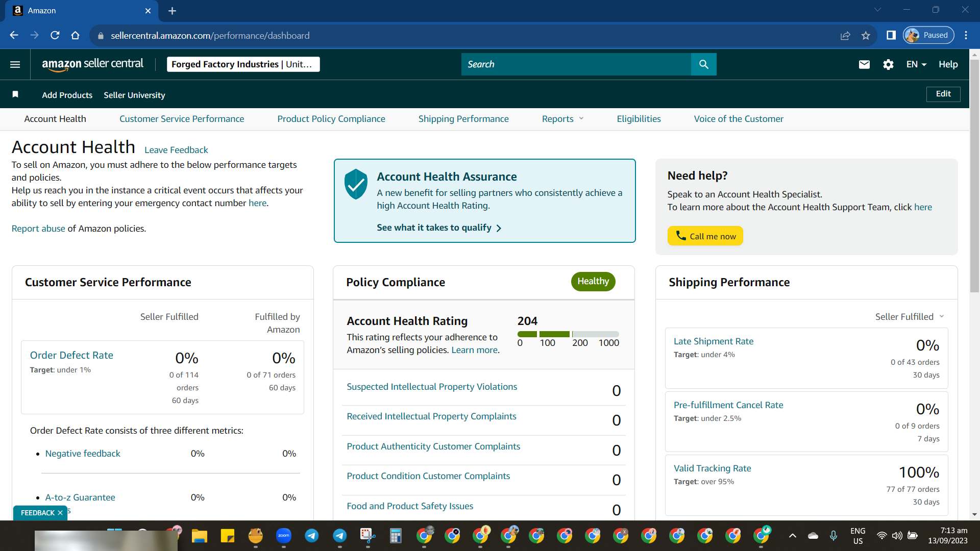Open the Late Shipment Rate link
Viewport: 980px width, 551px height.
coord(713,341)
